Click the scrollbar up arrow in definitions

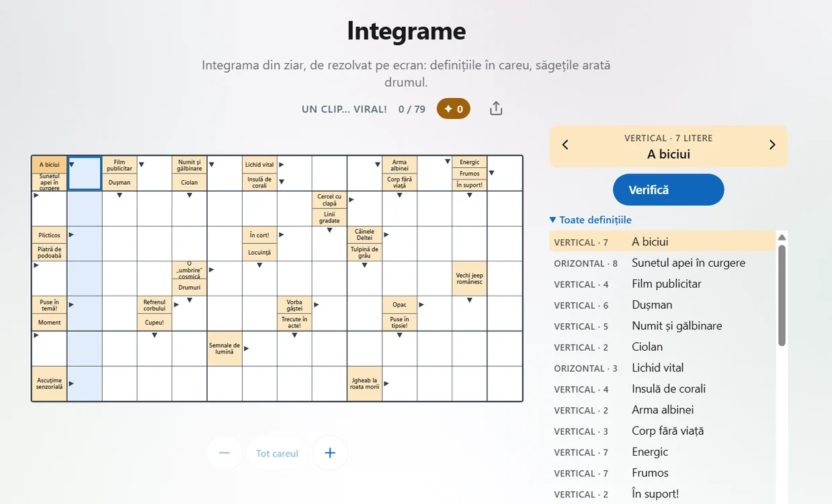click(782, 237)
